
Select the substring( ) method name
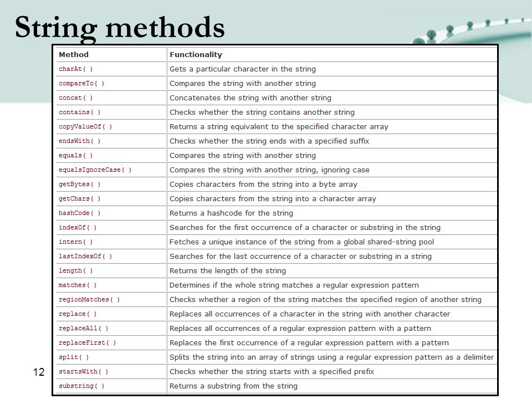81,386
